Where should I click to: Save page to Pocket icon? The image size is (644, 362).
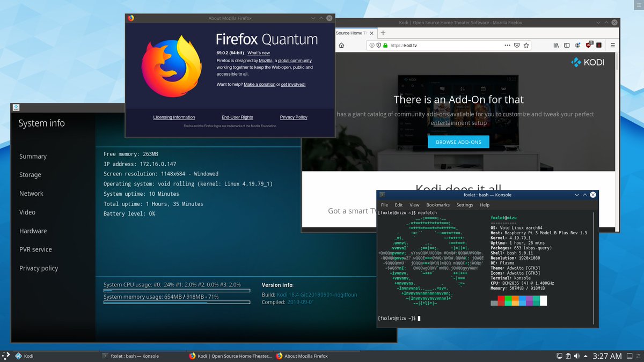point(517,46)
